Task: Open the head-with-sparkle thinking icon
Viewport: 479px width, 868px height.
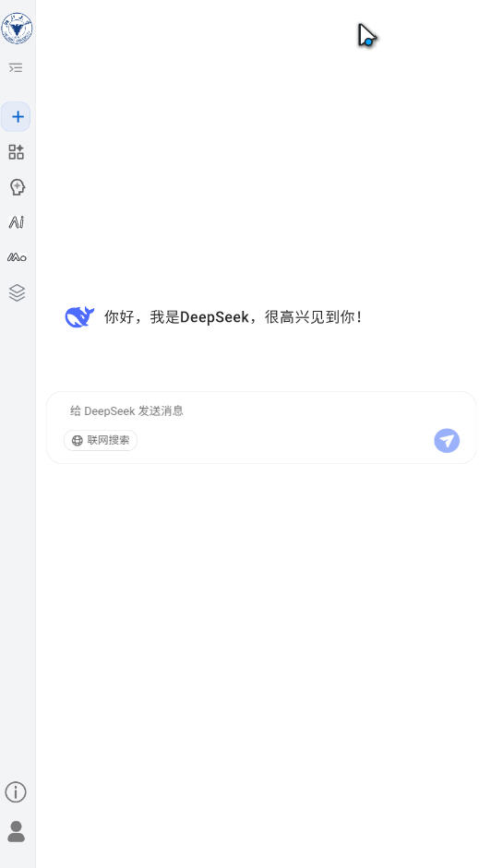Action: (x=18, y=187)
